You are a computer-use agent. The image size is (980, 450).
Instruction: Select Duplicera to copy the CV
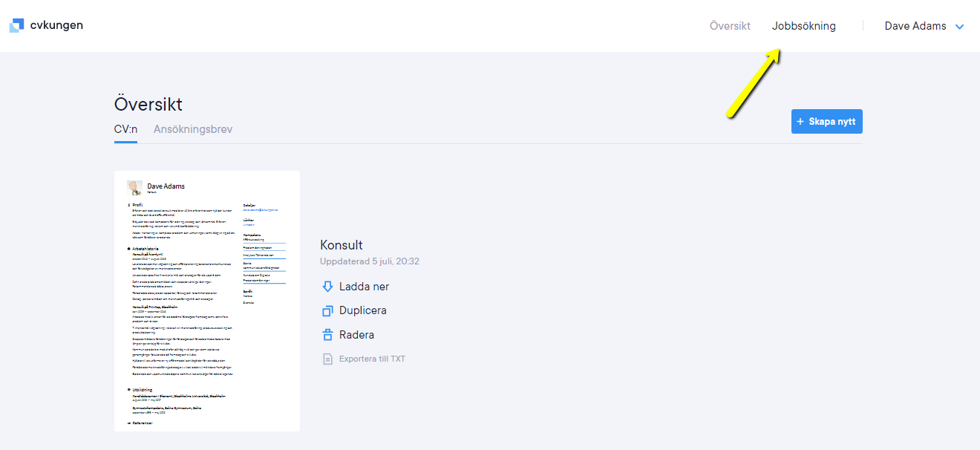pyautogui.click(x=362, y=310)
